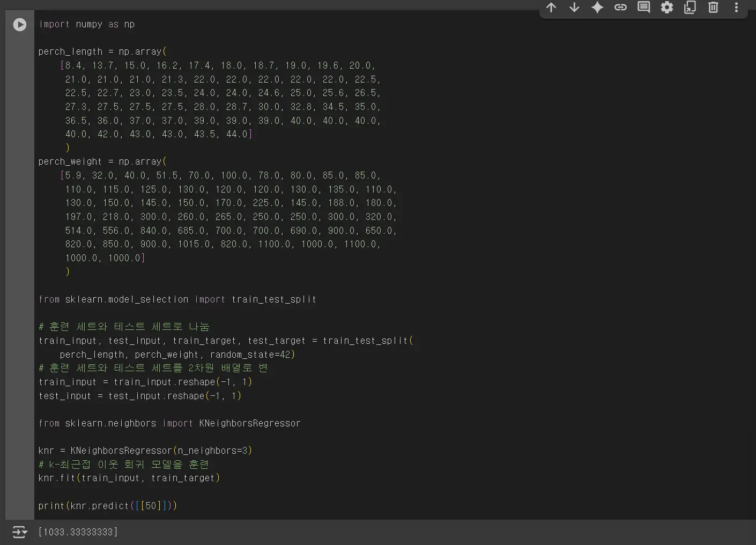
Task: Click the test_input reshape line
Action: click(140, 396)
